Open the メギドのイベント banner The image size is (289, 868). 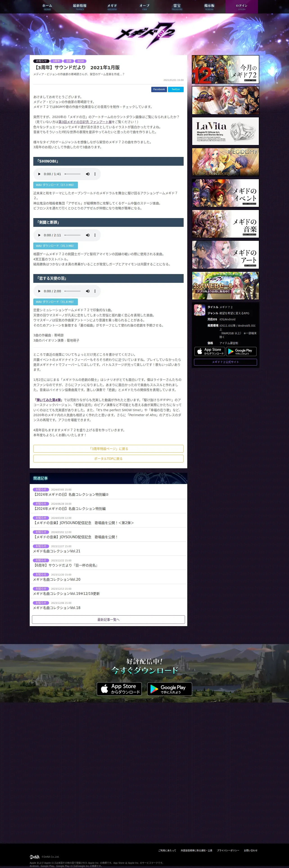point(225,193)
